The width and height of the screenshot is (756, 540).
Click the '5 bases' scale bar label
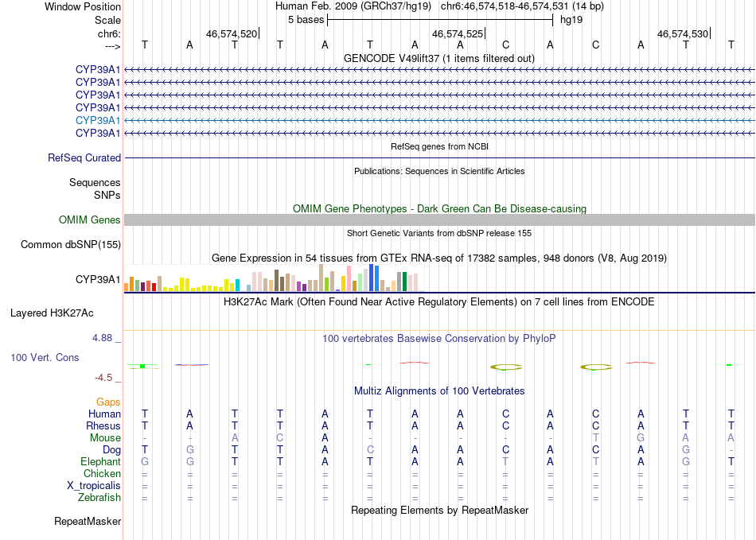point(306,20)
